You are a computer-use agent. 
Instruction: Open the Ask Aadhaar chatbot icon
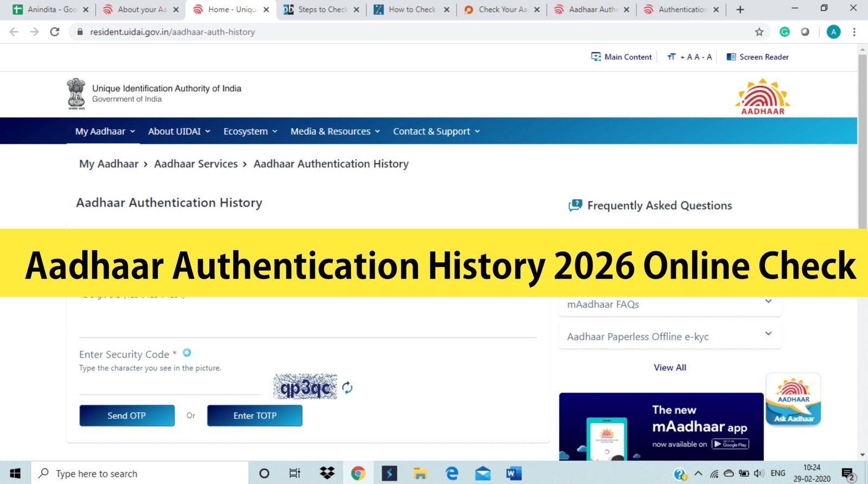793,399
